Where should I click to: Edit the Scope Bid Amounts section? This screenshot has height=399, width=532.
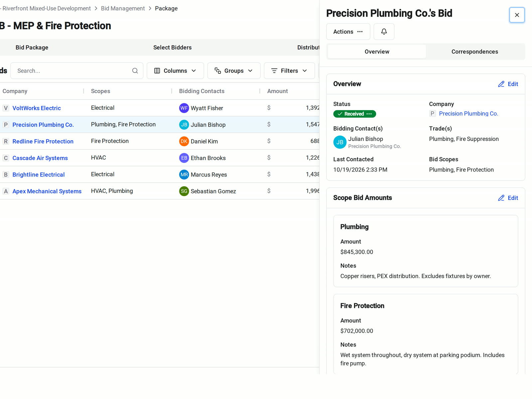(508, 198)
